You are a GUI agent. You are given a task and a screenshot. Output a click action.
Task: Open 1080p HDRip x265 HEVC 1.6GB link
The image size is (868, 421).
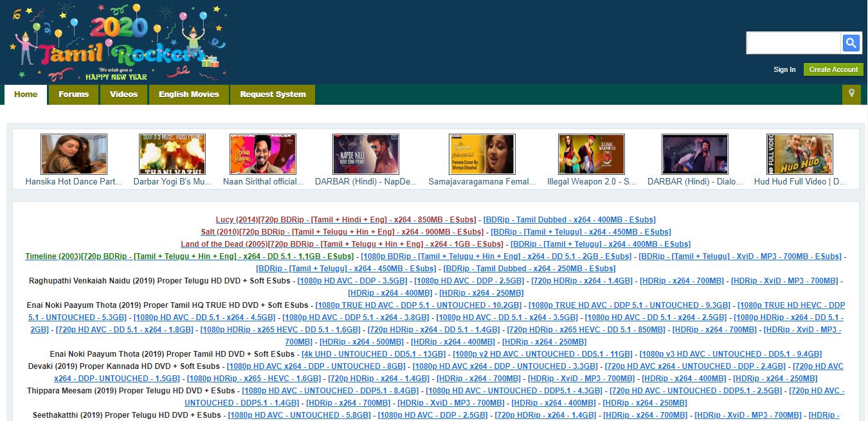280,330
